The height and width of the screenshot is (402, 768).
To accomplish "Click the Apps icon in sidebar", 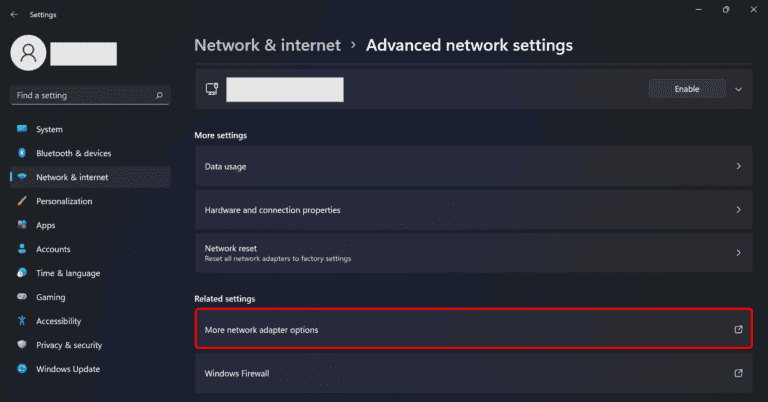I will 21,225.
